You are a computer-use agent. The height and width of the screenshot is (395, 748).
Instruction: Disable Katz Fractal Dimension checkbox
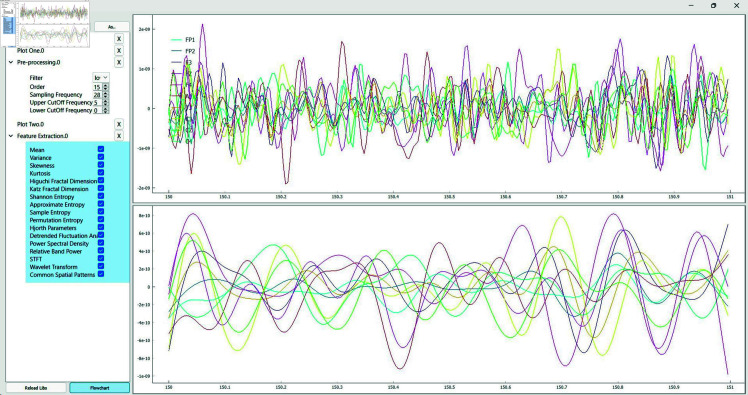(x=101, y=188)
